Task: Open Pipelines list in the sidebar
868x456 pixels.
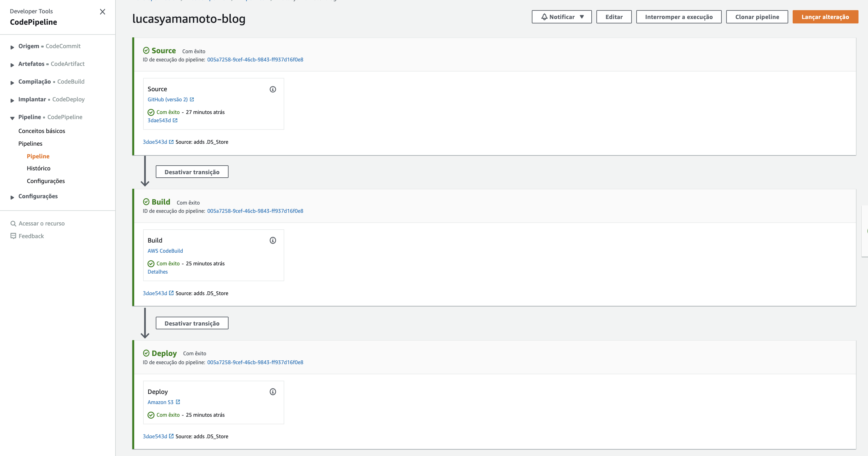Action: click(30, 143)
